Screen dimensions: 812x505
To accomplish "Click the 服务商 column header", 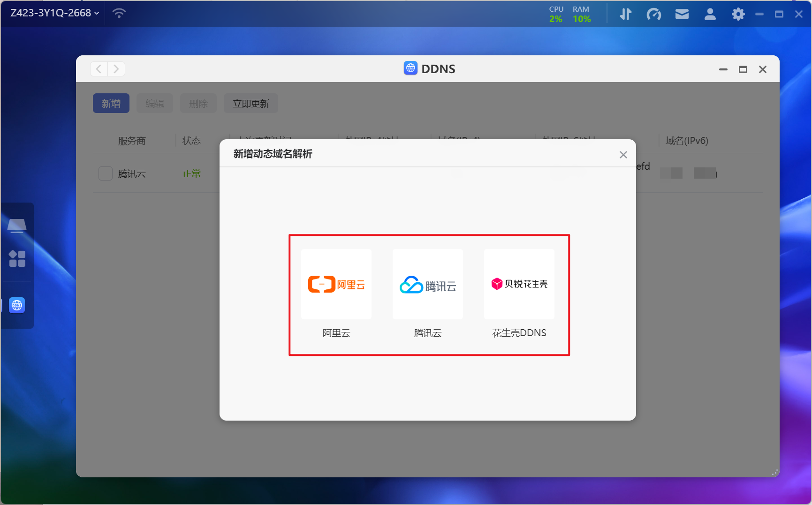I will pos(132,141).
